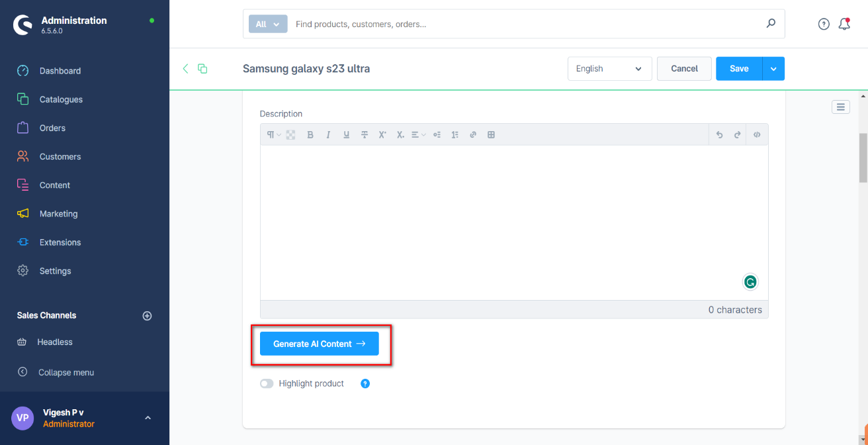Image resolution: width=868 pixels, height=445 pixels.
Task: Insert a link in the description
Action: point(473,135)
